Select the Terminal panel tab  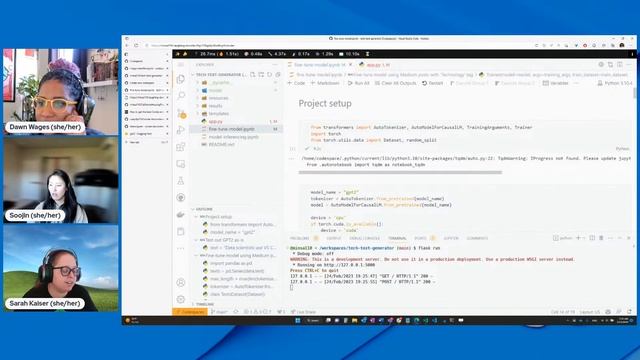(x=397, y=238)
